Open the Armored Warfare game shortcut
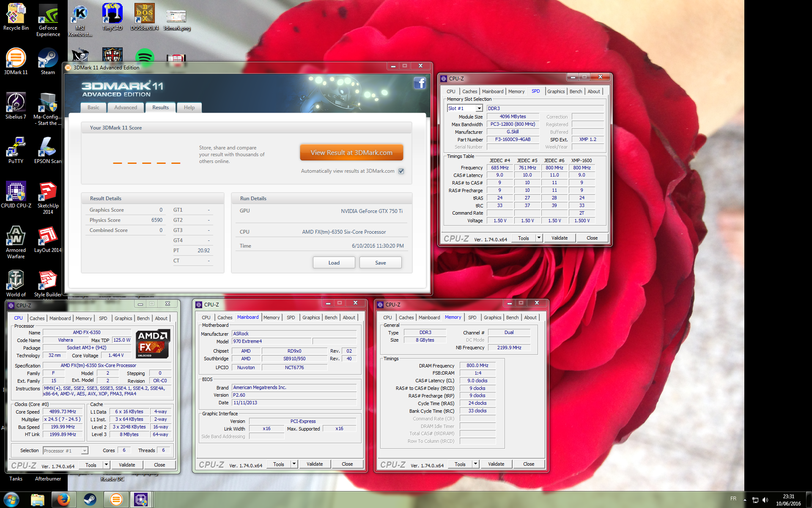812x508 pixels. pyautogui.click(x=16, y=242)
